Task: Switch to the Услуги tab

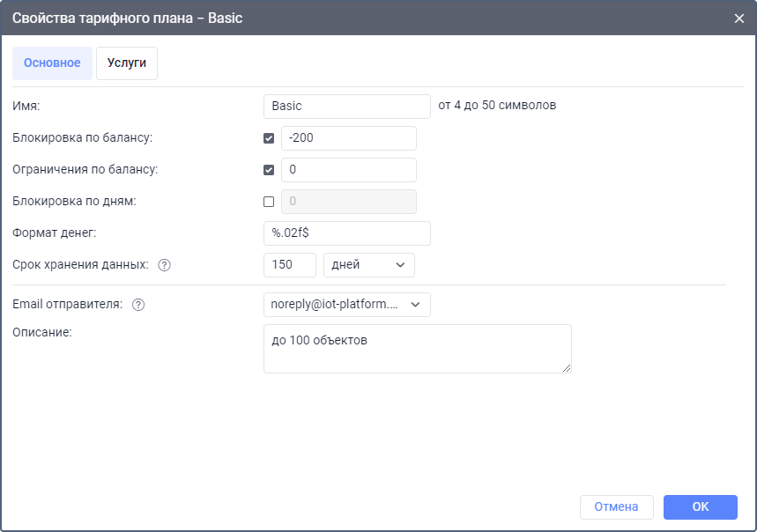Action: coord(127,63)
